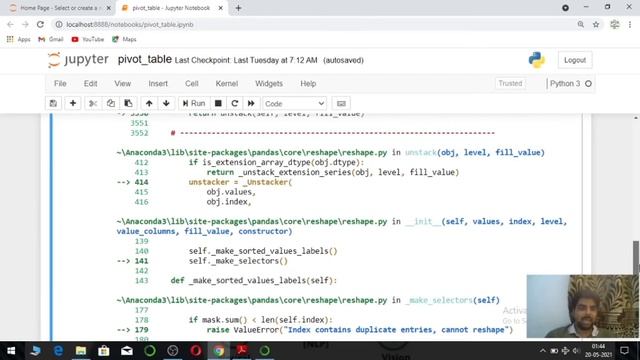
Task: Go forward in the browser
Action: tap(25, 24)
